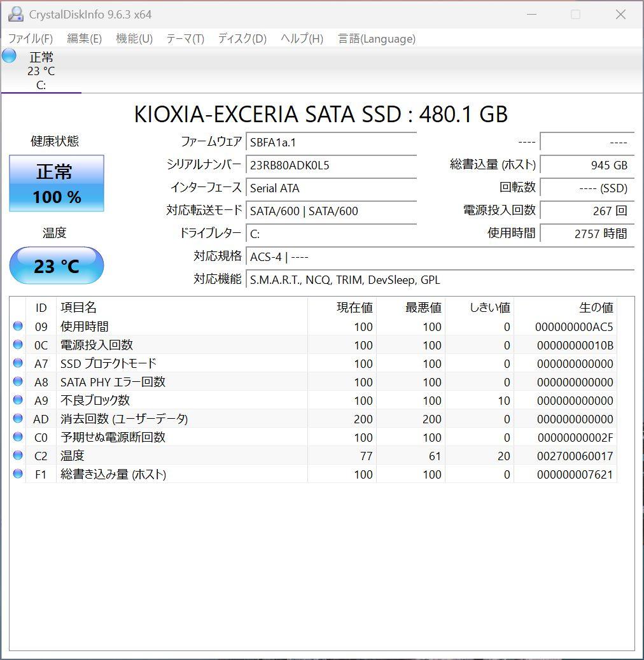
Task: Select the status circle for 不良ブロック数
Action: coord(18,400)
